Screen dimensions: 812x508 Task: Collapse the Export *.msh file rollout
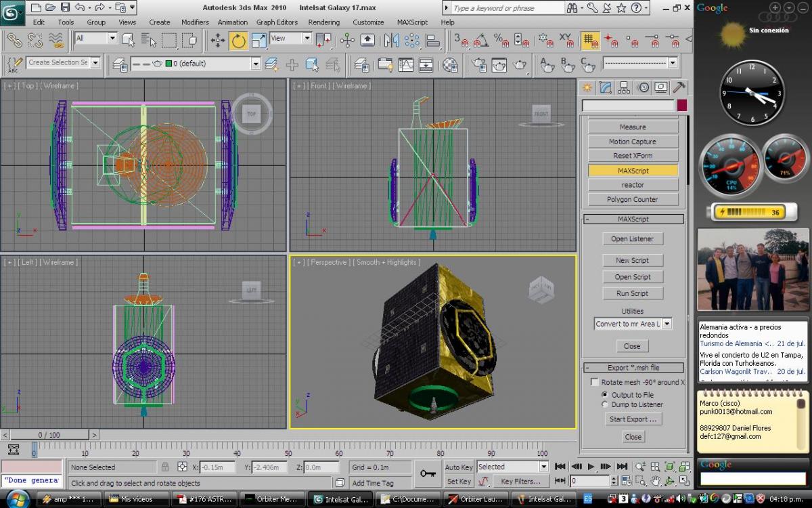point(633,368)
